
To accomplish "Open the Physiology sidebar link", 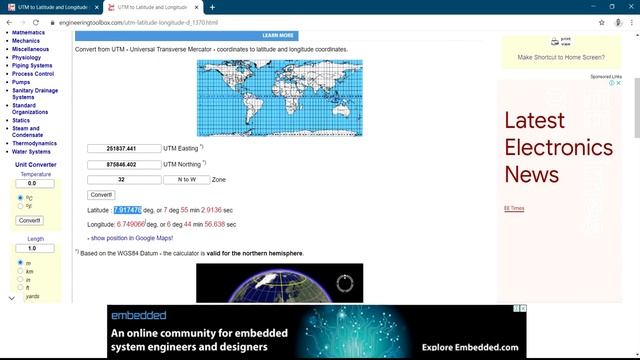I will (27, 58).
